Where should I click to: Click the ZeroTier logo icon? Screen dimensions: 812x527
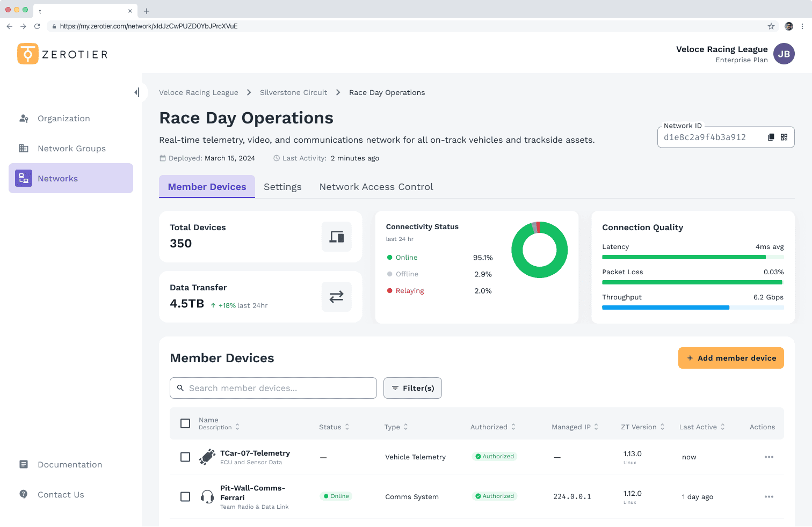28,54
